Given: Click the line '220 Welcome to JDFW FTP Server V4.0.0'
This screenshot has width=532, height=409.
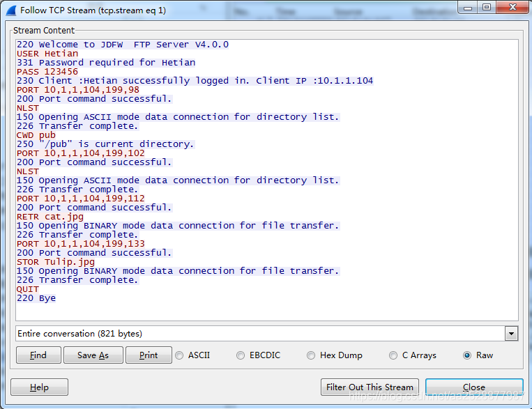Looking at the screenshot, I should (123, 45).
